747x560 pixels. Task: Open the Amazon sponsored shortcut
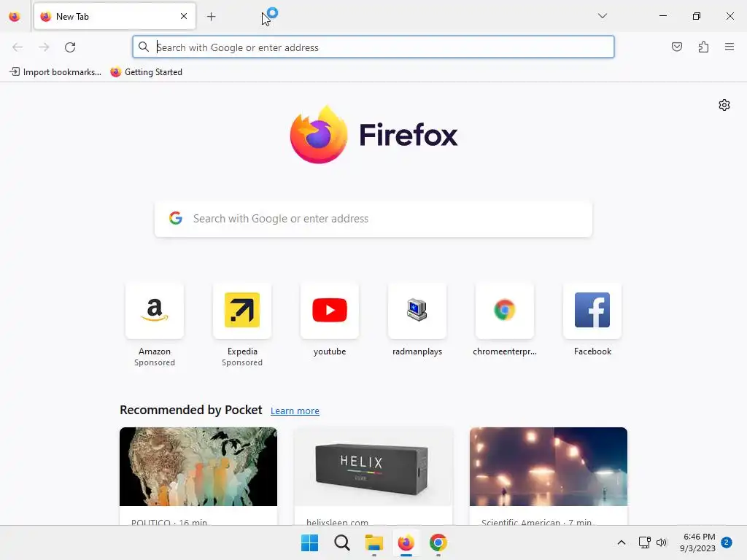pyautogui.click(x=155, y=311)
